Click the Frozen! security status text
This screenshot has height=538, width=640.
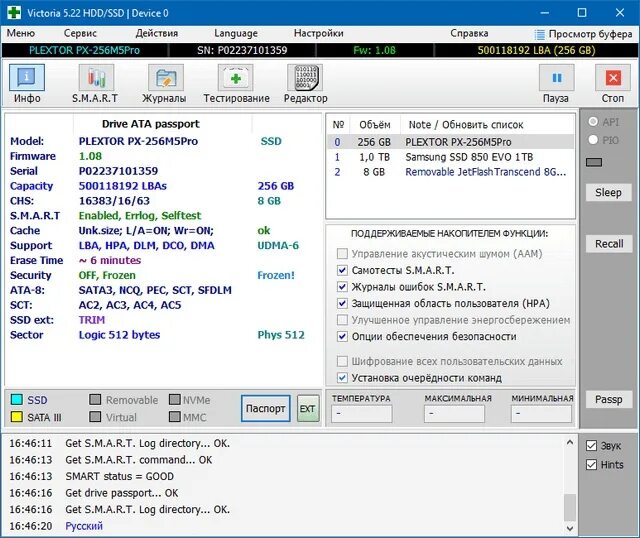point(276,275)
